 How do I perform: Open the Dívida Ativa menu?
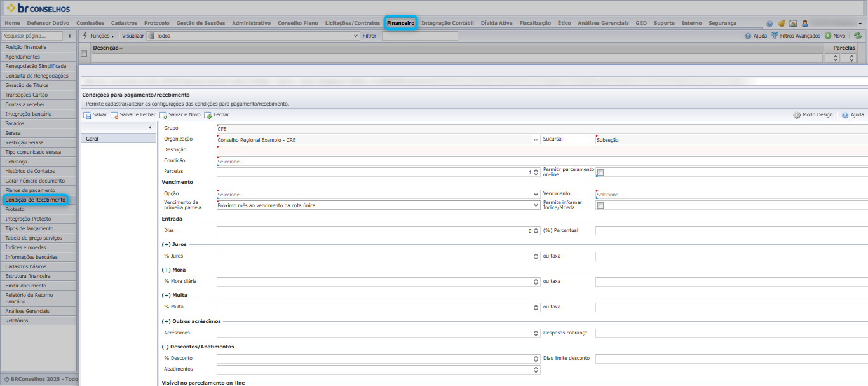point(496,23)
